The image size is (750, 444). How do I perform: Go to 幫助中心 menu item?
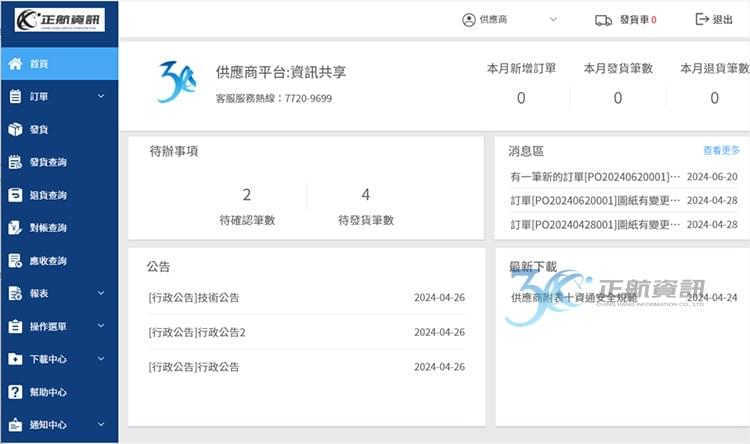tap(59, 392)
